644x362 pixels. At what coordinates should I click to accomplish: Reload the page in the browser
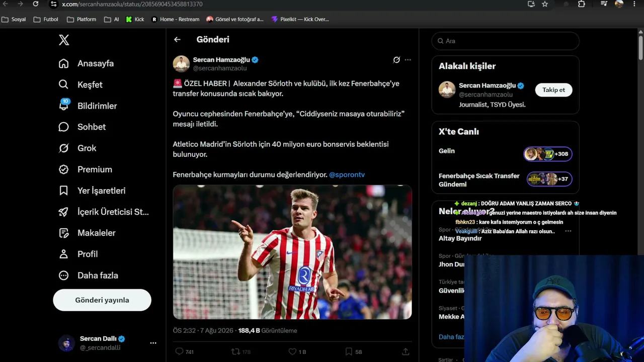[36, 4]
